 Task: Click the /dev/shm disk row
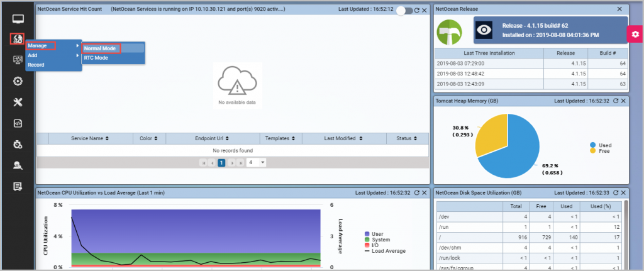pyautogui.click(x=529, y=248)
